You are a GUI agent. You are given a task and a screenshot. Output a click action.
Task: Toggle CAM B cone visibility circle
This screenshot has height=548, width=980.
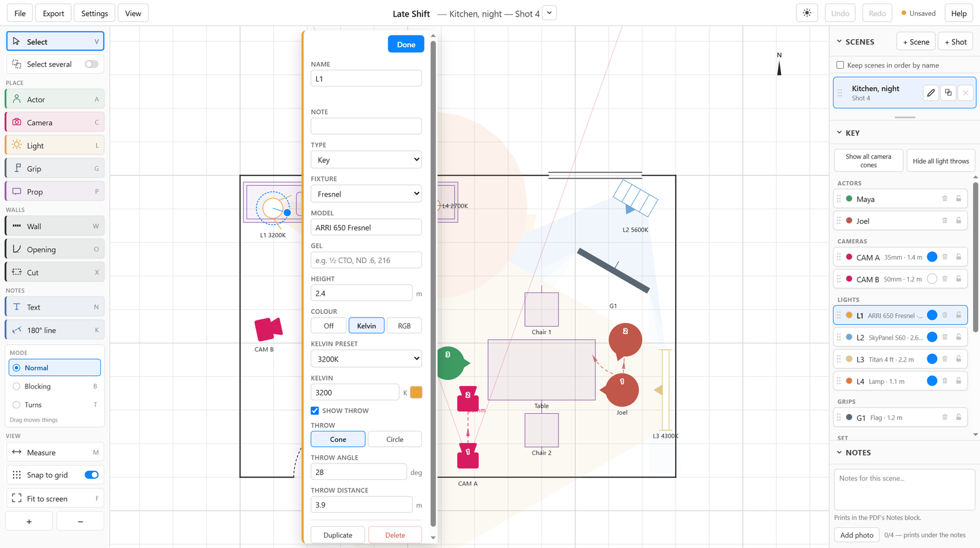[932, 279]
